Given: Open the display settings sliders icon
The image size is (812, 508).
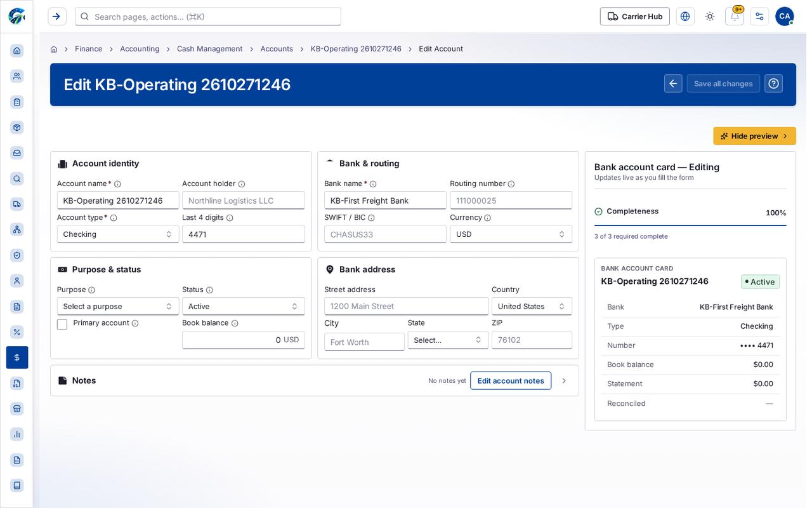Looking at the screenshot, I should (x=759, y=17).
